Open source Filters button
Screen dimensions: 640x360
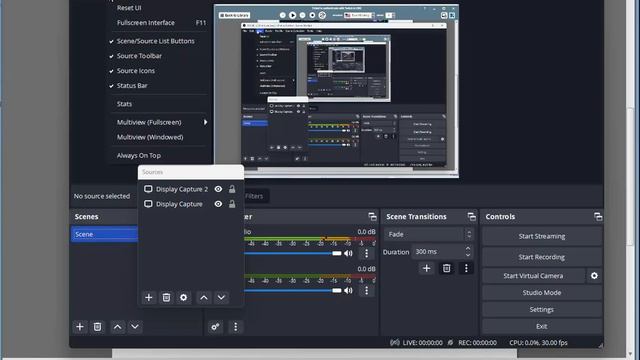(x=256, y=196)
